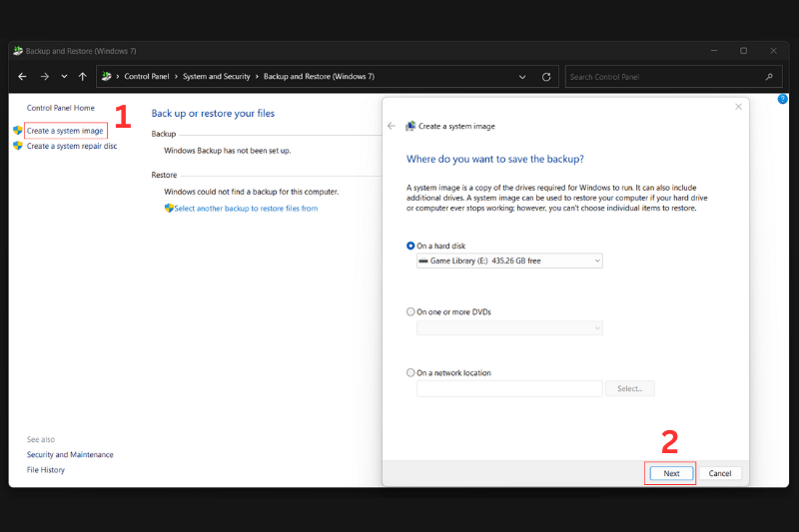Click Create a system repair disc link

72,146
